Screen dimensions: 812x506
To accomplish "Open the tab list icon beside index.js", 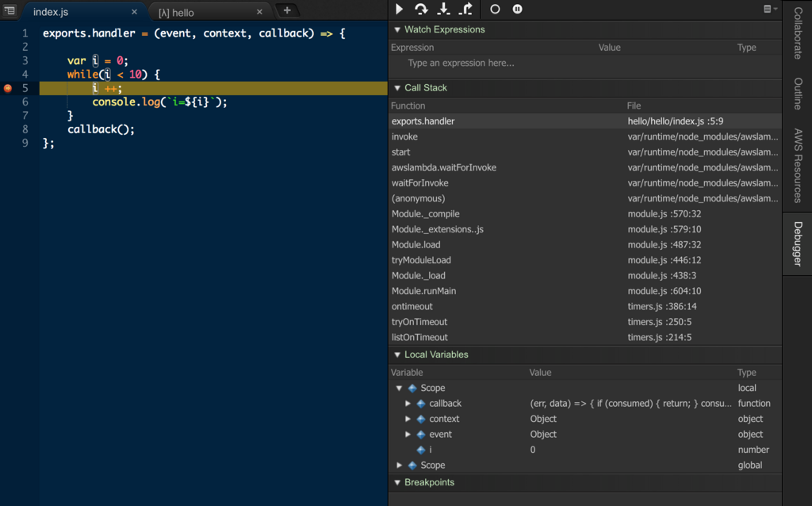I will pos(10,10).
